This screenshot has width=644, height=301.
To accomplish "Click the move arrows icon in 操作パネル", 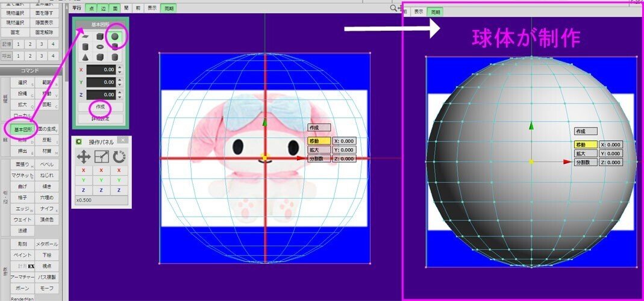I will pyautogui.click(x=84, y=157).
